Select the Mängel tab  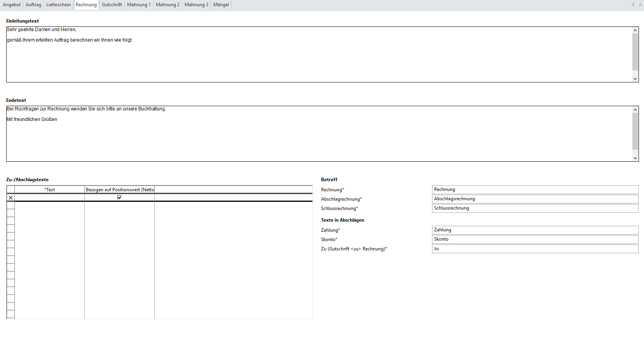(221, 5)
